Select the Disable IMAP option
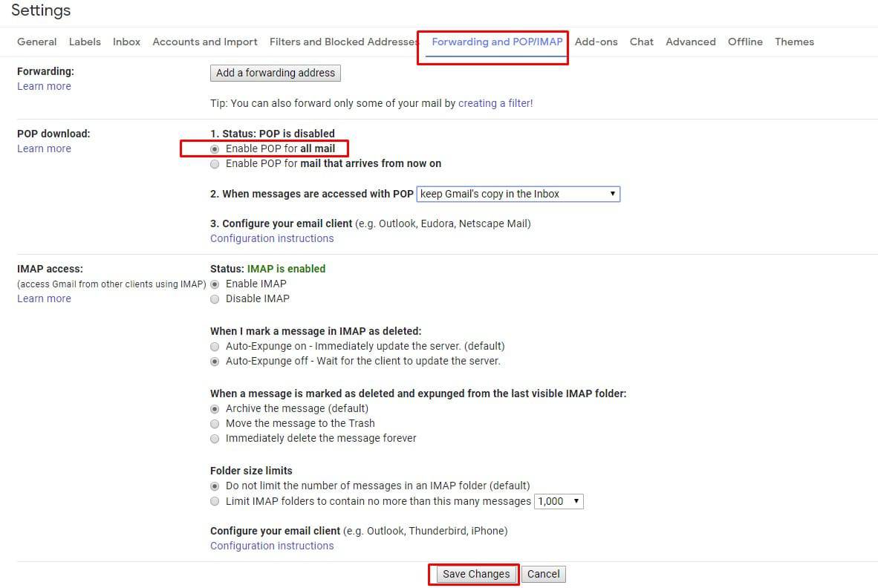 [x=215, y=298]
